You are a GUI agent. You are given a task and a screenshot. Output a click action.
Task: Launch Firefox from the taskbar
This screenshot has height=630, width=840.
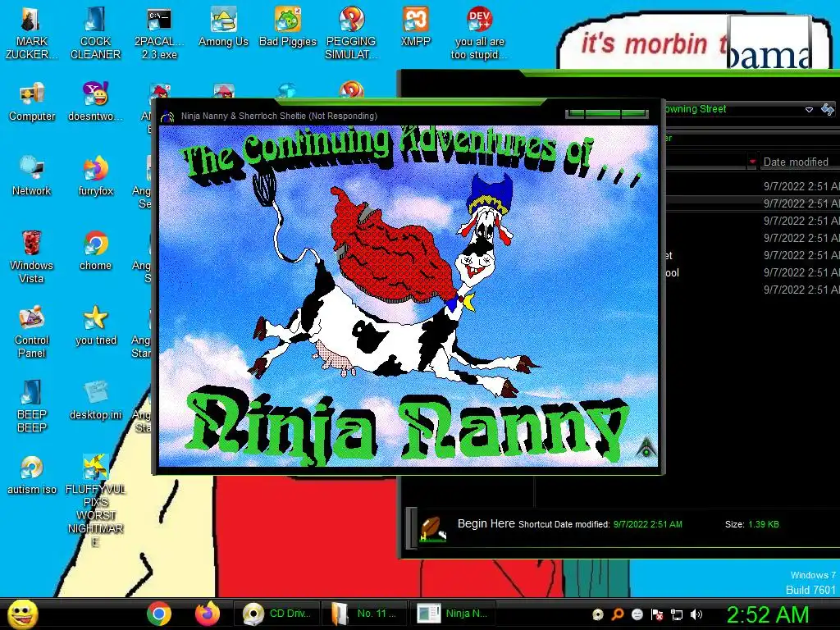click(208, 614)
